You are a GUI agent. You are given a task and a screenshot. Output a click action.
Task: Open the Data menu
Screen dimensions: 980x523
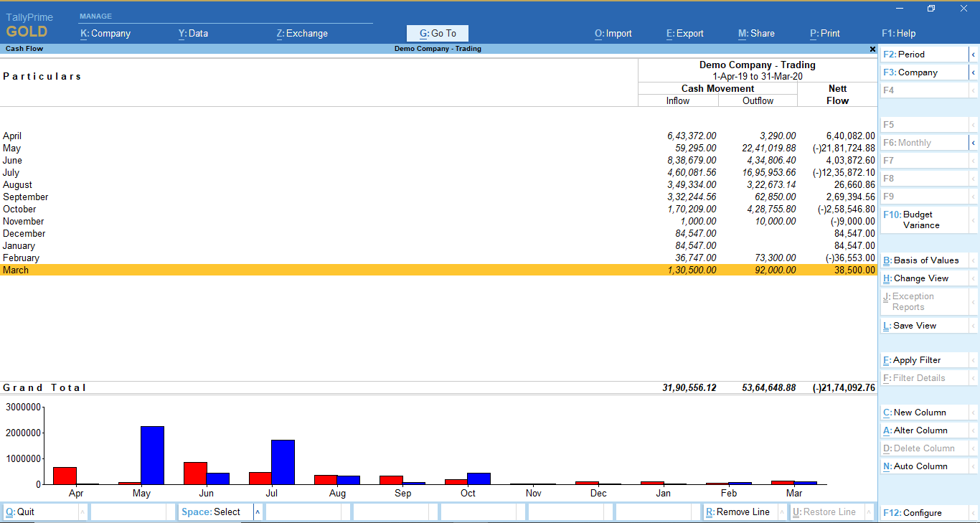pyautogui.click(x=192, y=33)
